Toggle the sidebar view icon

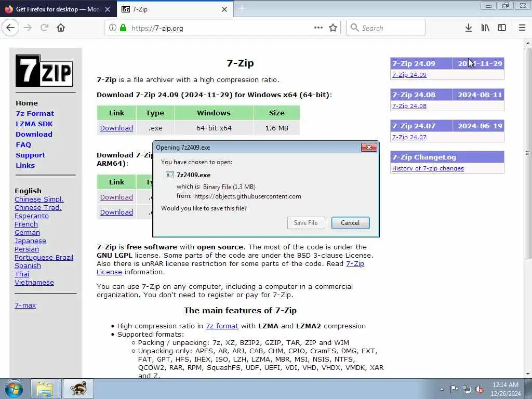(502, 28)
